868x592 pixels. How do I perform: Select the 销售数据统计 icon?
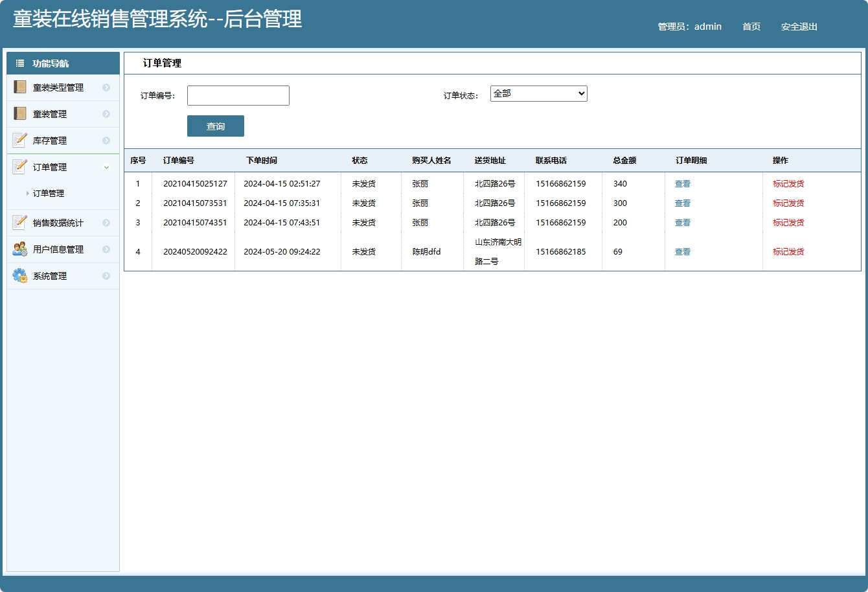[x=19, y=222]
